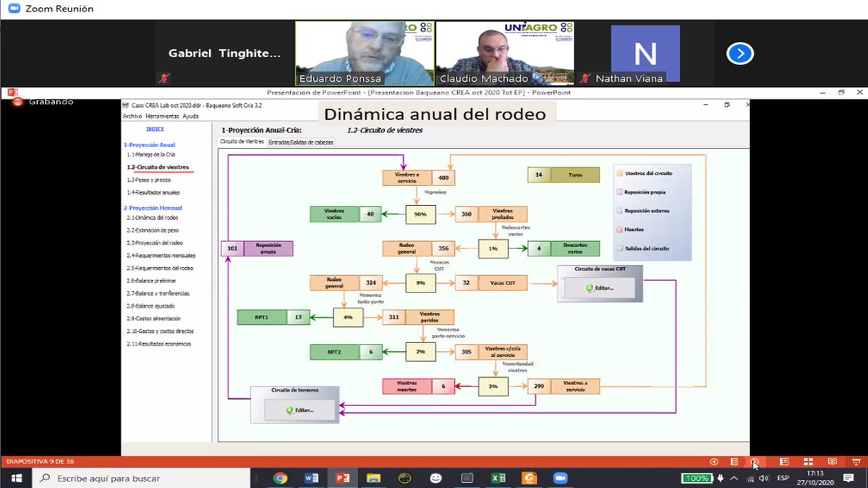Click the Zoom logo in title bar
The height and width of the screenshot is (488, 868).
click(12, 9)
